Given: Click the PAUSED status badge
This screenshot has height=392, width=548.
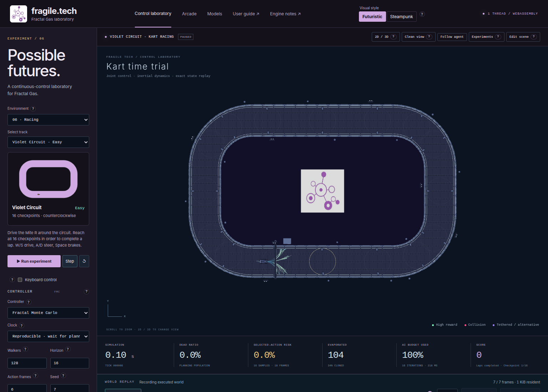Looking at the screenshot, I should [x=186, y=37].
